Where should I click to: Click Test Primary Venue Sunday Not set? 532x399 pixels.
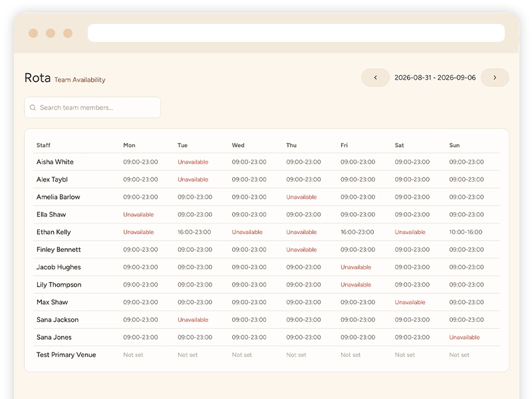[459, 355]
